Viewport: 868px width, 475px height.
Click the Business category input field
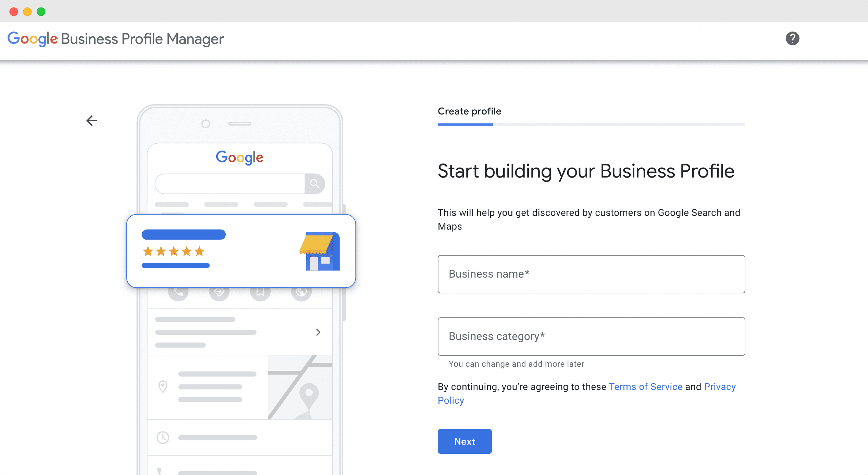click(x=592, y=336)
